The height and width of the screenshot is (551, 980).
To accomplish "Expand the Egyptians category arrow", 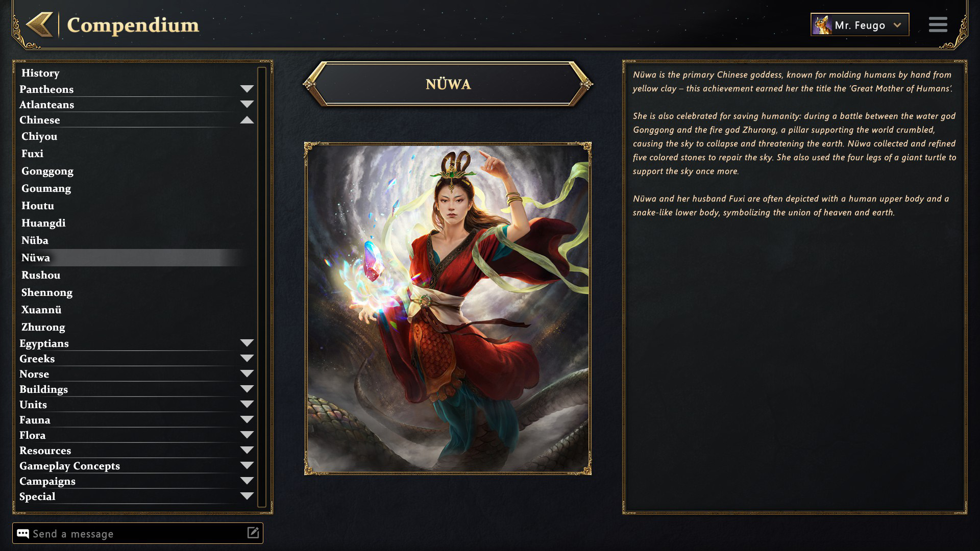I will click(247, 343).
